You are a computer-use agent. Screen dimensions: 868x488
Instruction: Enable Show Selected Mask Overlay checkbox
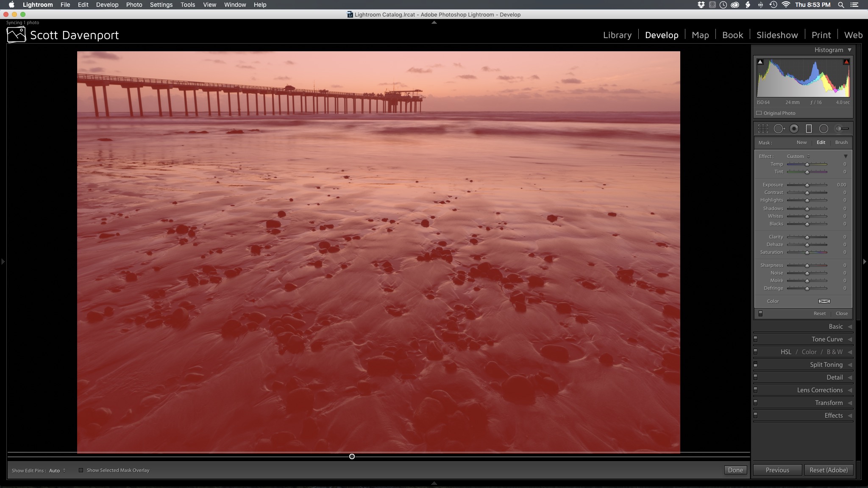(81, 470)
